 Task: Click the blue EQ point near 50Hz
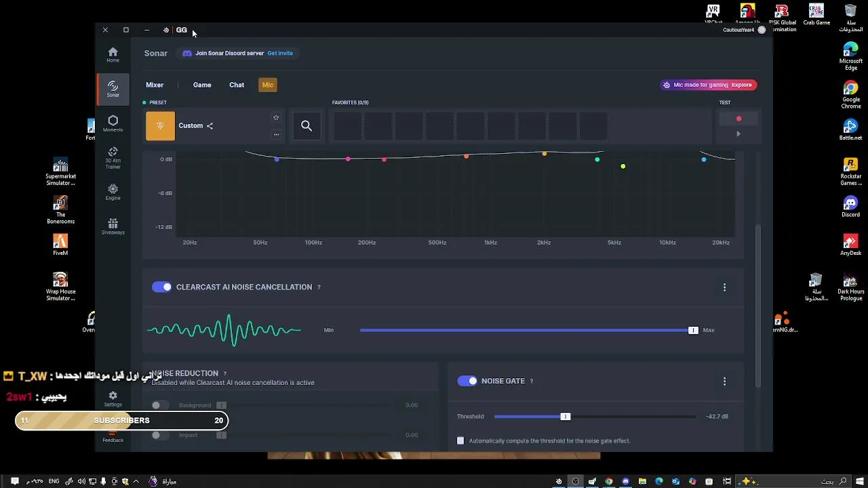[x=277, y=159]
